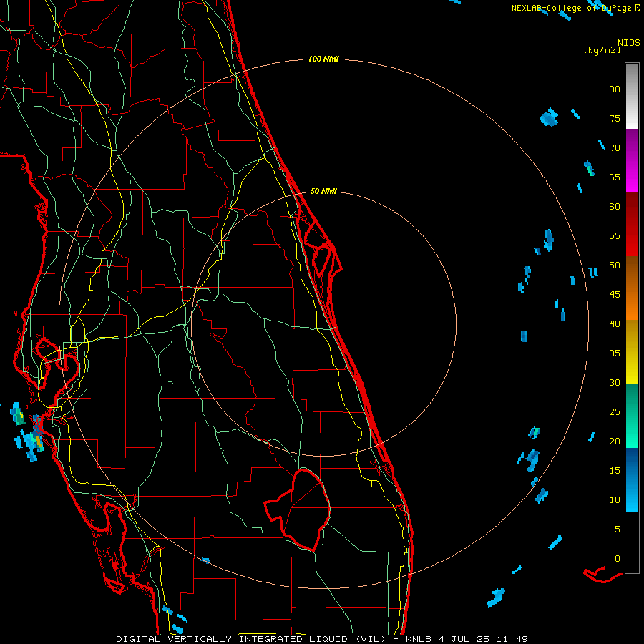This screenshot has height=644, width=644.
Task: Click the 65 value on the color scale
Action: [615, 177]
